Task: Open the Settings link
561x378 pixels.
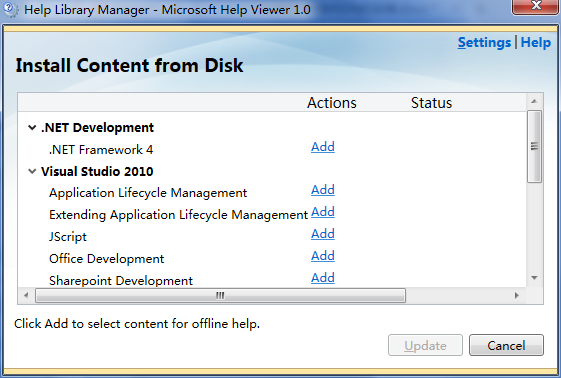Action: 484,43
